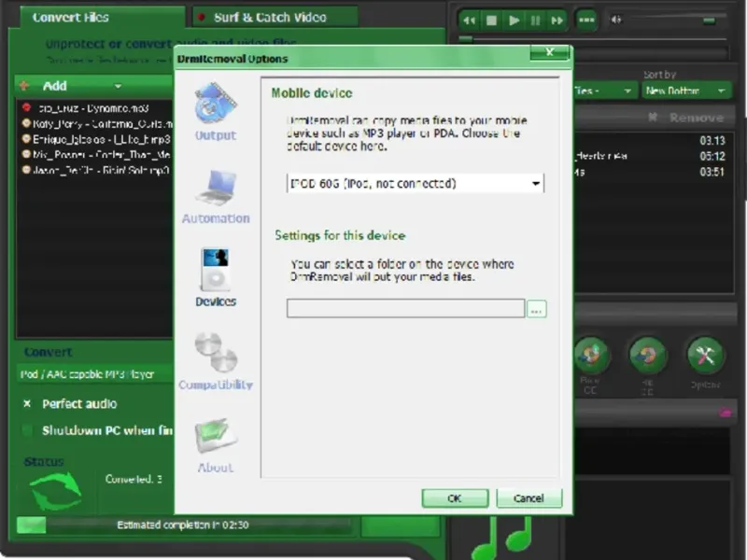Screen dimensions: 747x560
Task: Open the mobile device dropdown
Action: coord(415,183)
